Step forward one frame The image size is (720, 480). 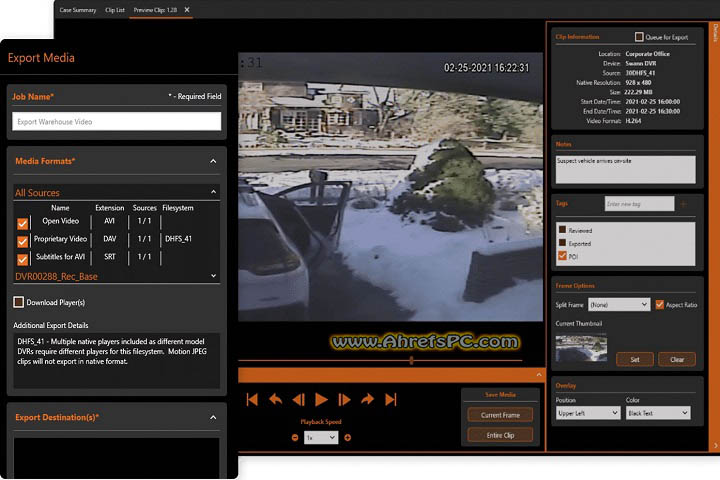tap(344, 400)
